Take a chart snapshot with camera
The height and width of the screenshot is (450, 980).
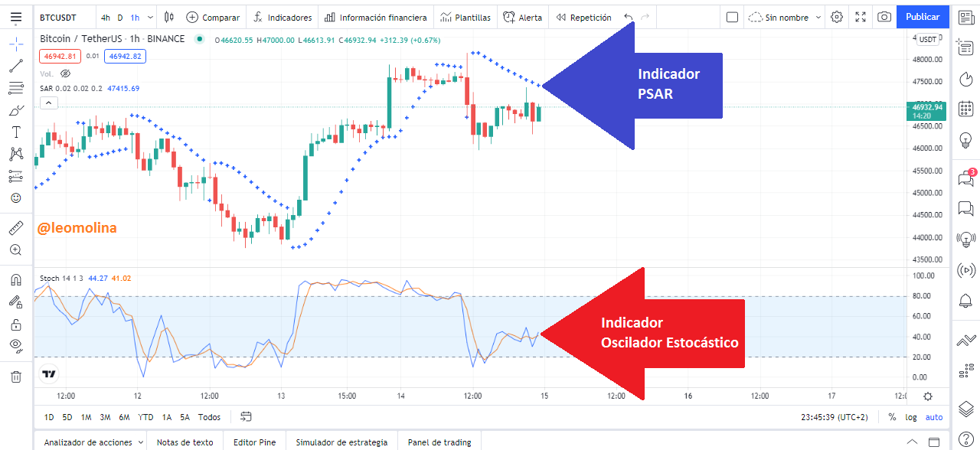[x=884, y=17]
